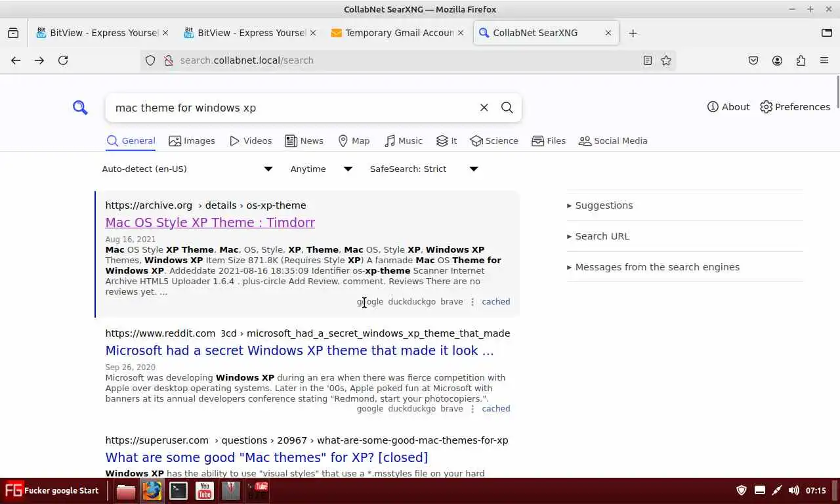Open the Save to Pocket button
This screenshot has height=504, width=840.
coord(753,60)
